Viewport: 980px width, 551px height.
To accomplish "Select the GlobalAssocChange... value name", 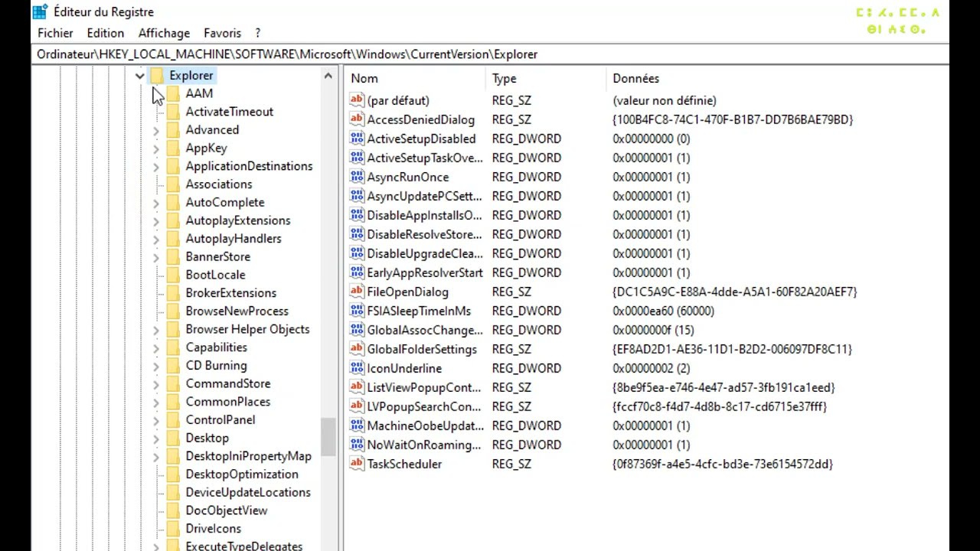I will click(x=425, y=330).
